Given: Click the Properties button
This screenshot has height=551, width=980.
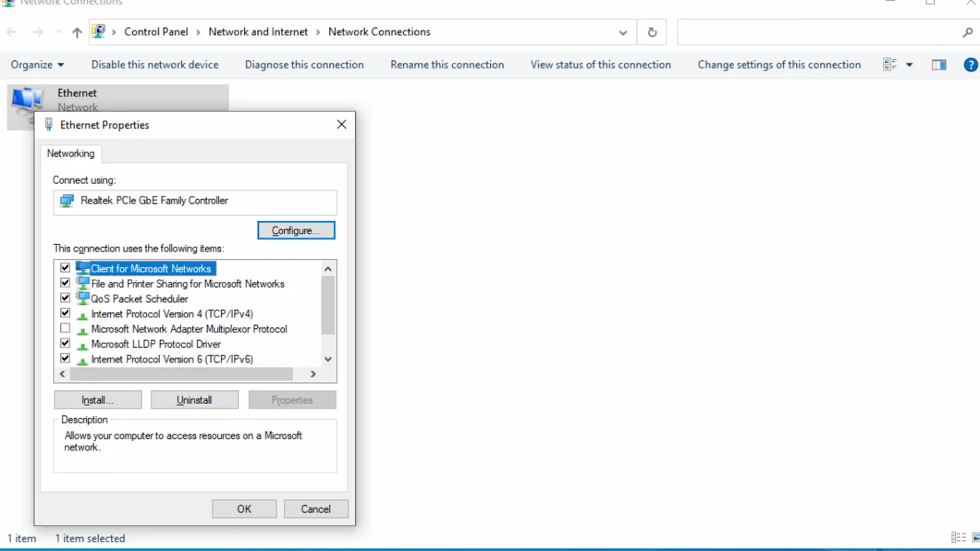Looking at the screenshot, I should (x=292, y=400).
